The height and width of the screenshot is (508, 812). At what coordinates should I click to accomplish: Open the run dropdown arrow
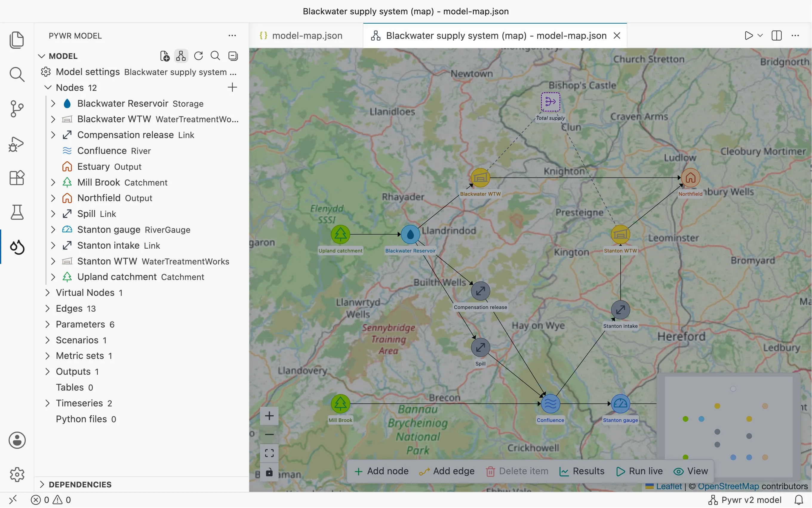tap(760, 36)
